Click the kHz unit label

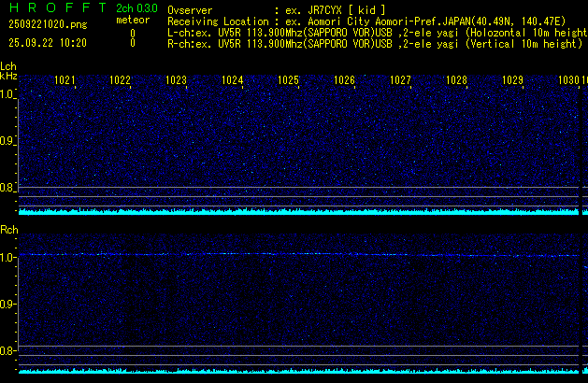[x=8, y=76]
